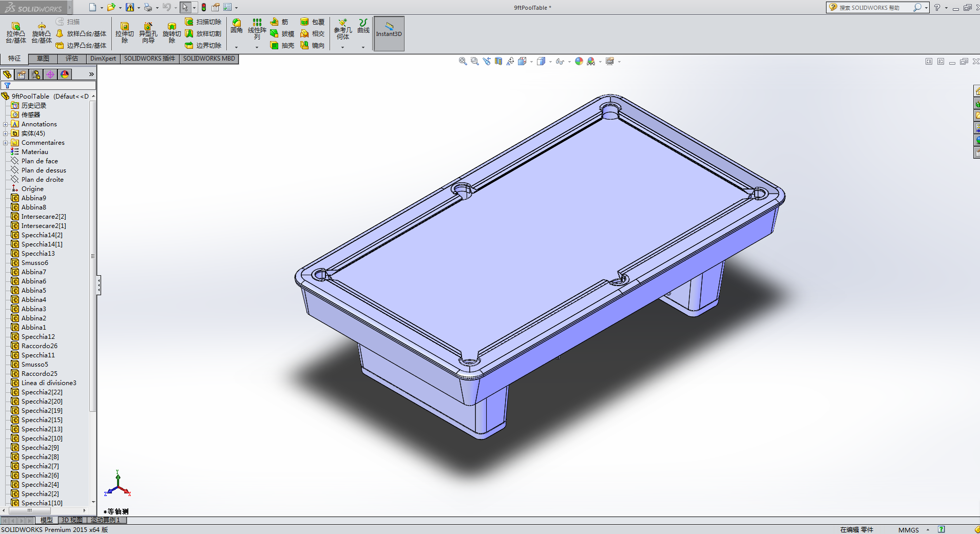Select the Raccordo26 feature
980x534 pixels.
[40, 346]
